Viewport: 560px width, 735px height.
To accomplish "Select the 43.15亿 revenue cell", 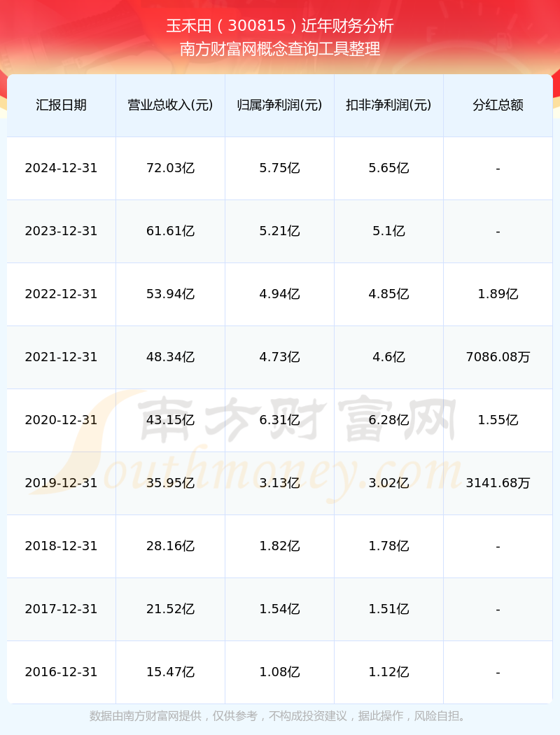I will click(171, 421).
